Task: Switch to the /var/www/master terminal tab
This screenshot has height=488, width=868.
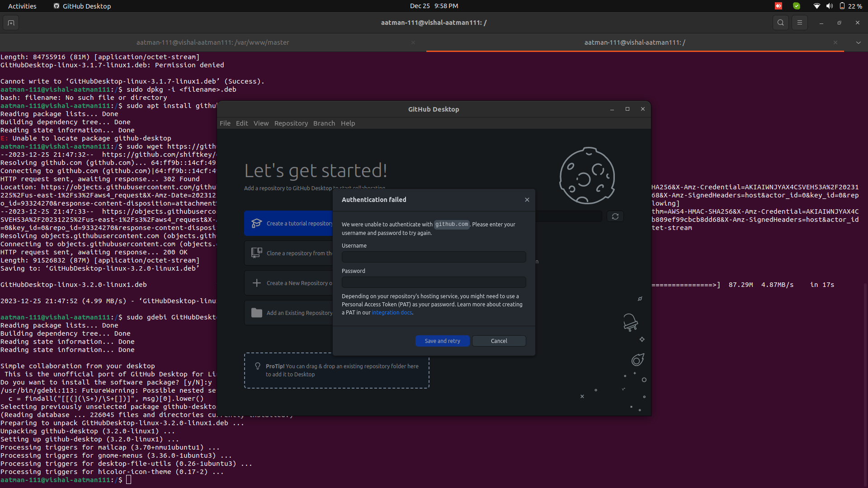Action: [x=212, y=42]
